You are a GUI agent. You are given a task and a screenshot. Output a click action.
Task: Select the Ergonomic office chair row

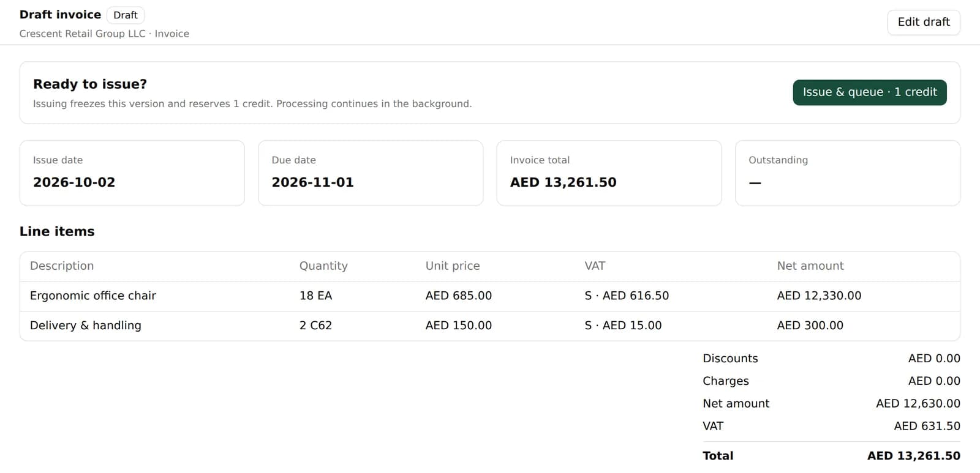[490, 296]
